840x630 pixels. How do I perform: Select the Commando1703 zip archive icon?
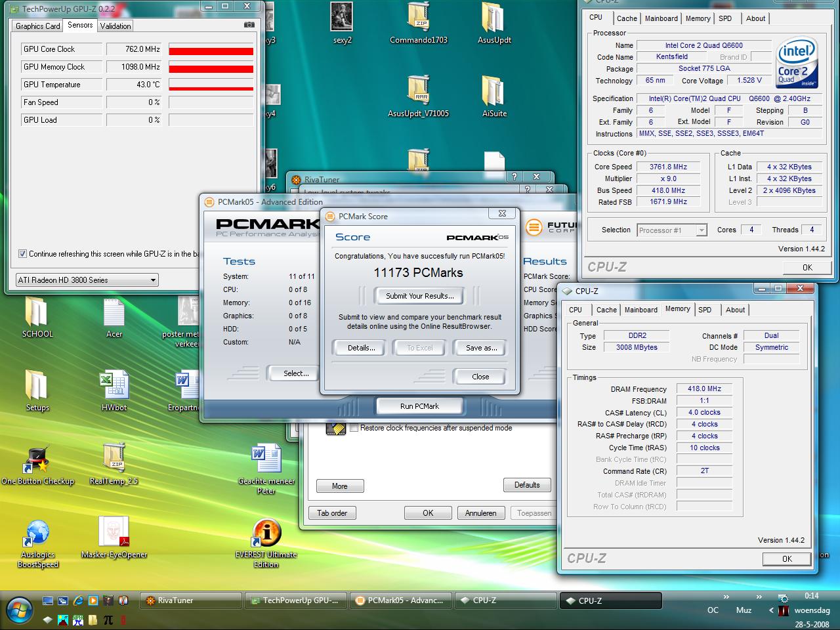[419, 24]
